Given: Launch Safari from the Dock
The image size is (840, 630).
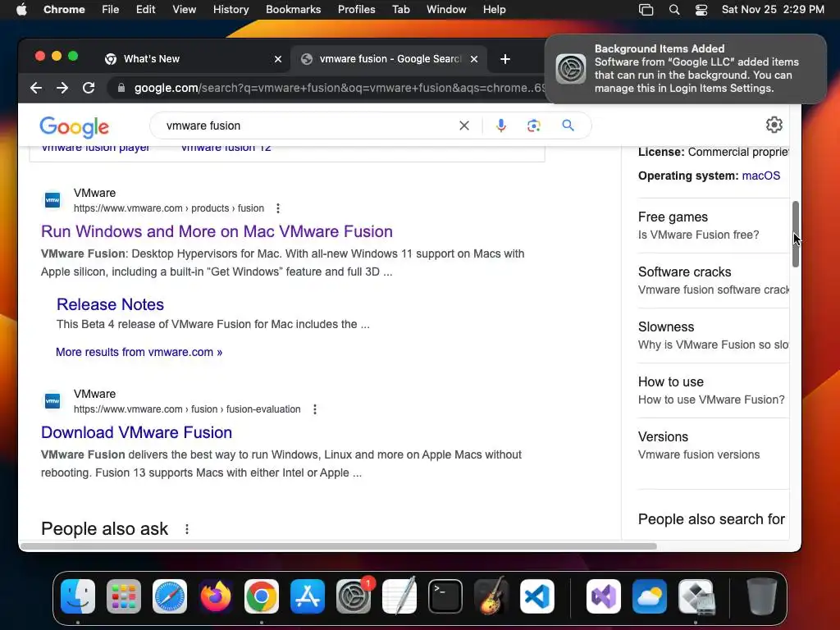Looking at the screenshot, I should click(x=170, y=596).
